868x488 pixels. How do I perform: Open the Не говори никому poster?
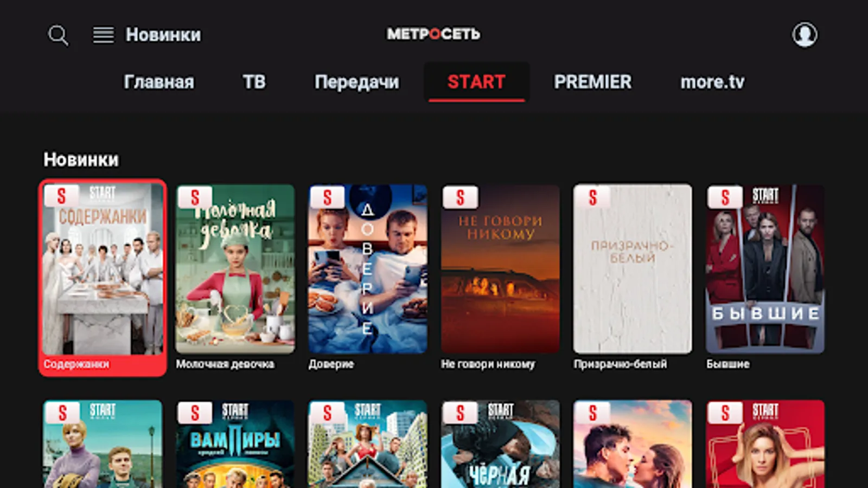(500, 269)
